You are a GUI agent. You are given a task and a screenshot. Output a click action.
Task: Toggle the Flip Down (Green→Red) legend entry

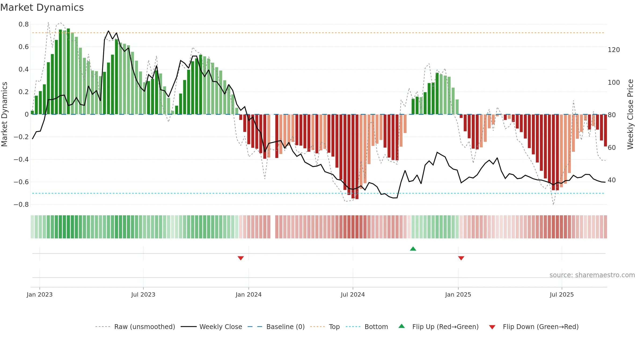click(533, 327)
